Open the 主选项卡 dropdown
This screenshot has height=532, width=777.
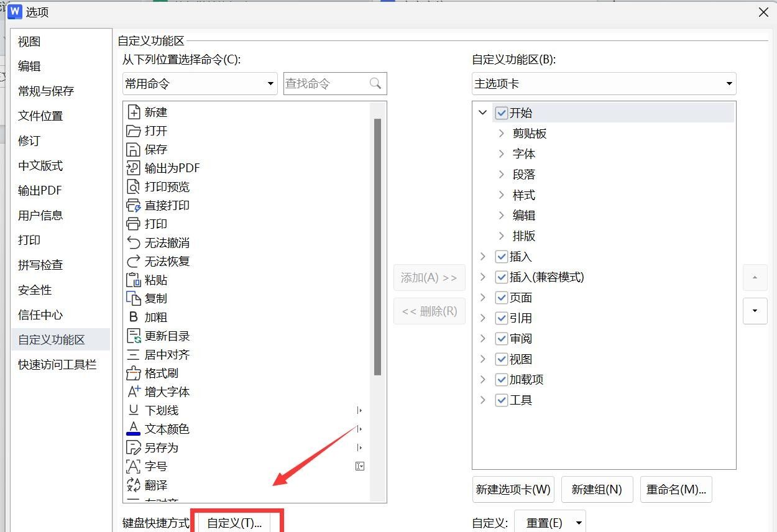pyautogui.click(x=729, y=83)
